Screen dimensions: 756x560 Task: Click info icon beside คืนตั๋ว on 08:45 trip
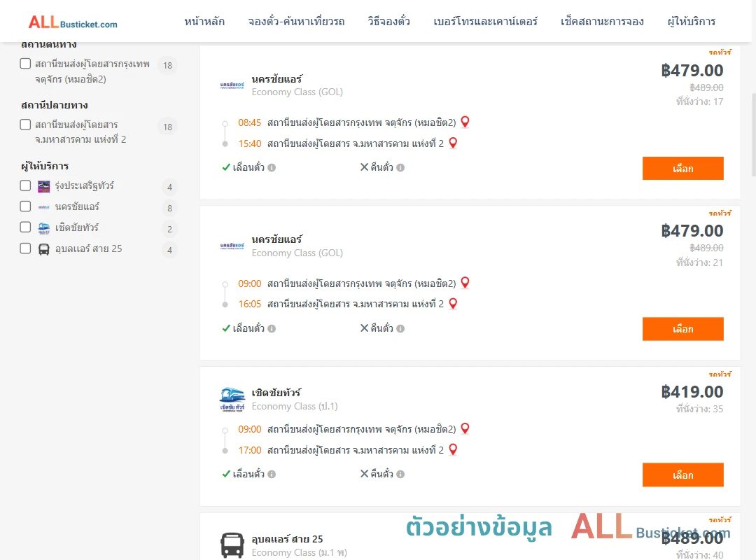(x=400, y=168)
